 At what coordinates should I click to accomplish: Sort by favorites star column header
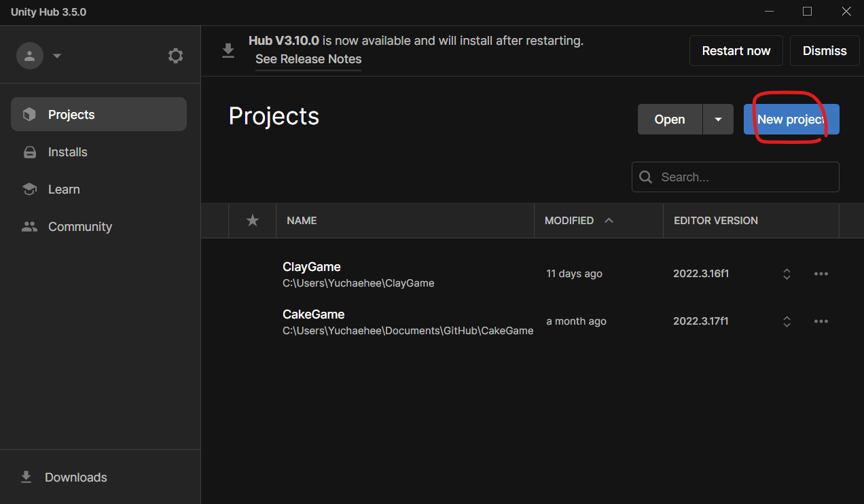pos(253,220)
